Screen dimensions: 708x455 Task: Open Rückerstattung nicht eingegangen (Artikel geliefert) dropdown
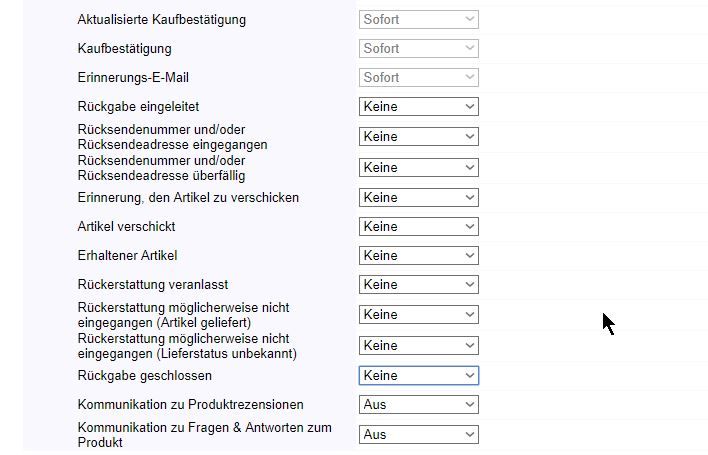click(418, 315)
